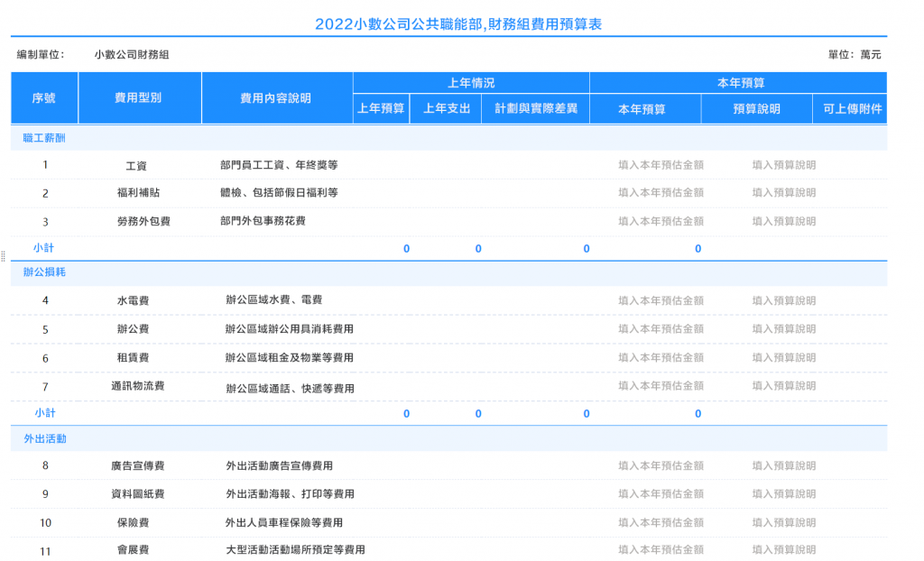Click the 填入本年預估金額 field for 保險費

tap(659, 522)
